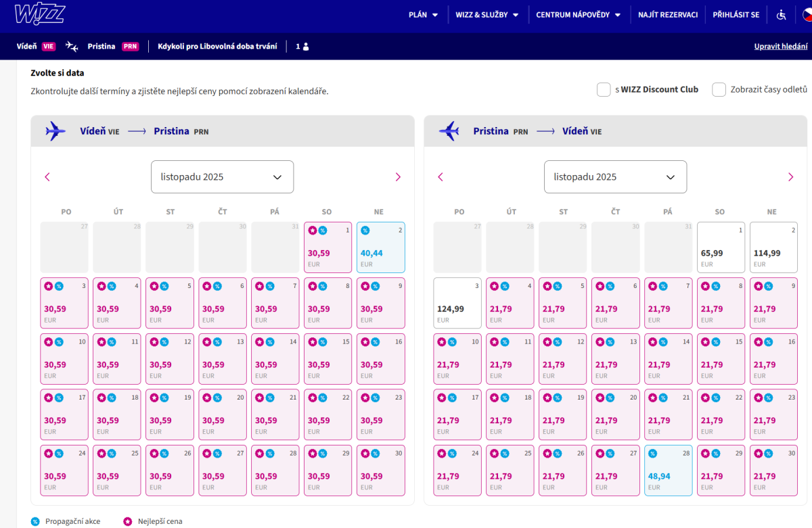Viewport: 812px width, 528px height.
Task: Open the CENTRUM NÁPOVĚDY menu
Action: click(x=578, y=15)
